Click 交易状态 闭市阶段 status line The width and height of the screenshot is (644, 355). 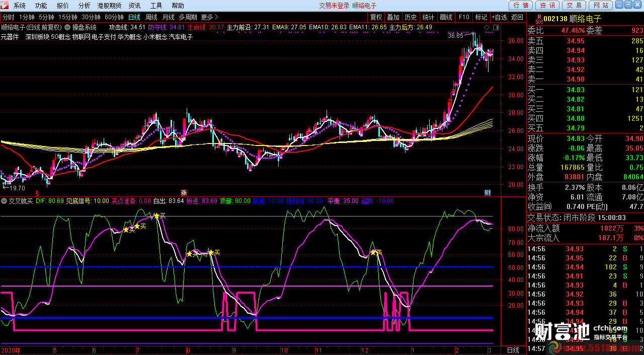tap(577, 218)
